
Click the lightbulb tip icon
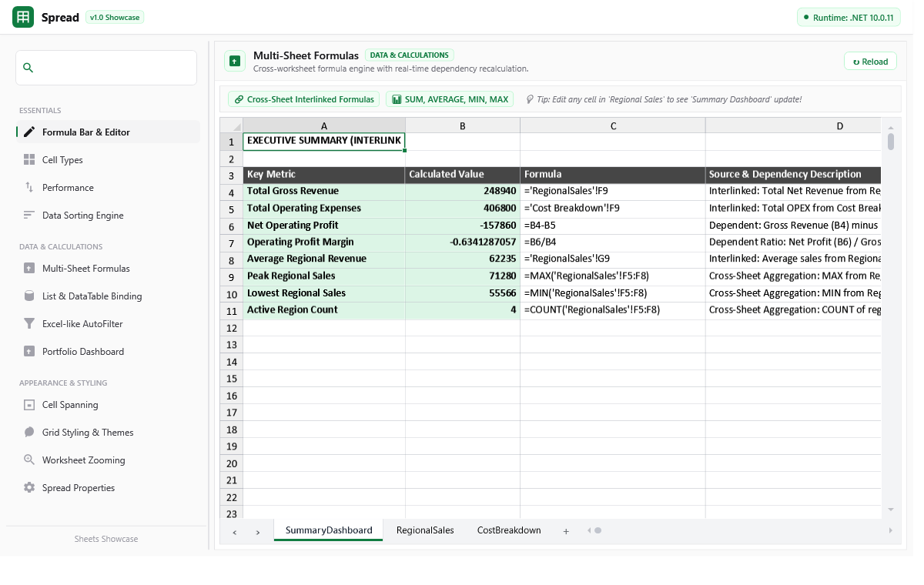pyautogui.click(x=530, y=99)
